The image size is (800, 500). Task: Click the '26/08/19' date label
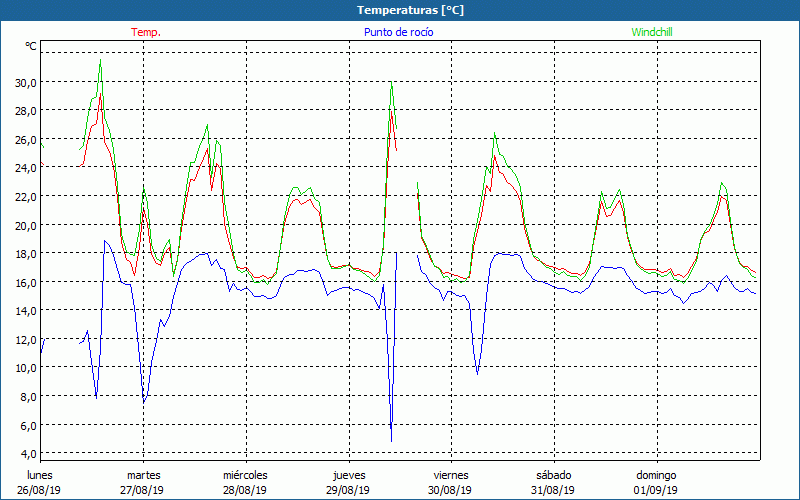[39, 490]
